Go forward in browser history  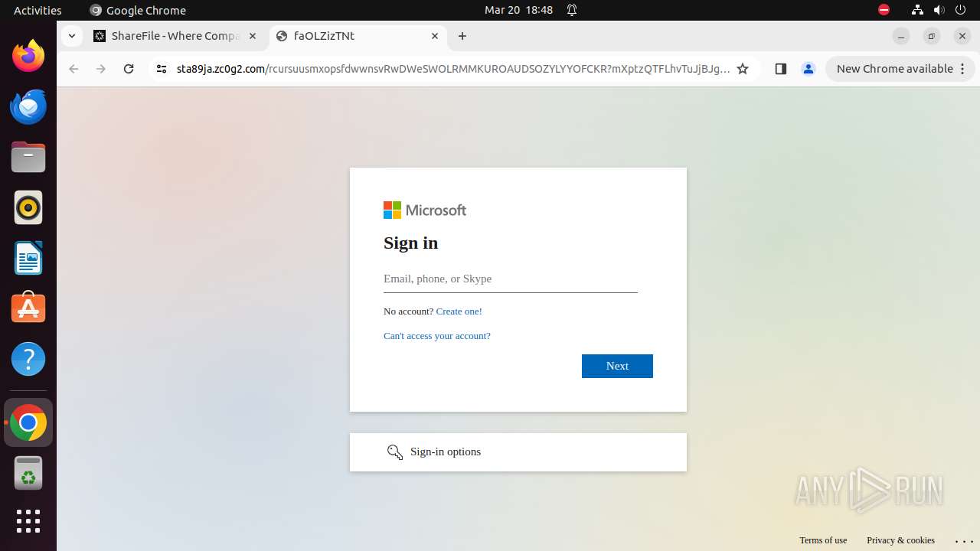(101, 69)
